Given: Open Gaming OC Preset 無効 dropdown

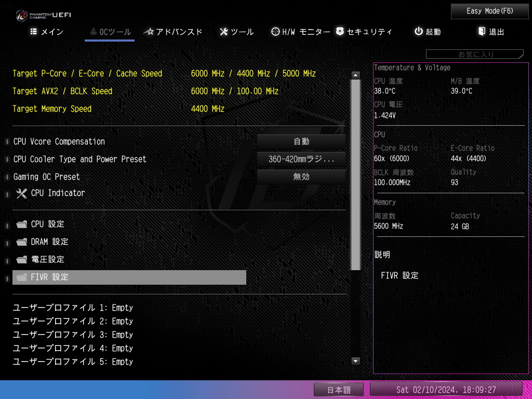Looking at the screenshot, I should click(x=301, y=177).
